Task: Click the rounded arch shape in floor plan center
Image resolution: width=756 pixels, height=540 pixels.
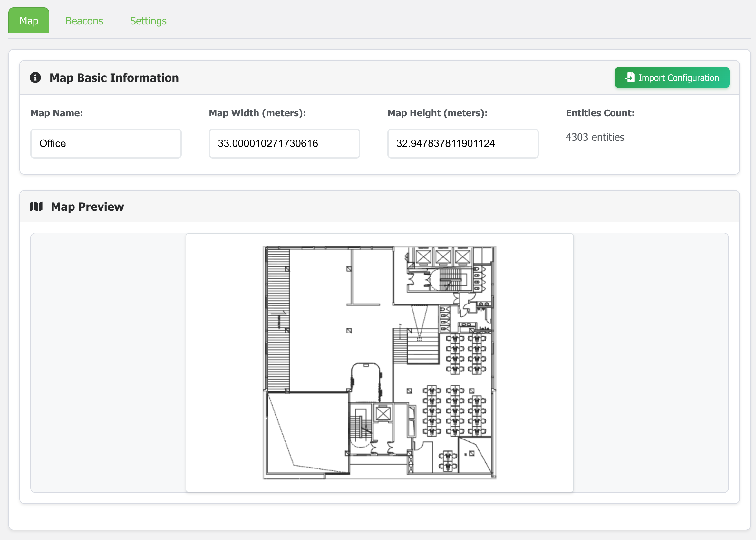Action: pos(366,381)
